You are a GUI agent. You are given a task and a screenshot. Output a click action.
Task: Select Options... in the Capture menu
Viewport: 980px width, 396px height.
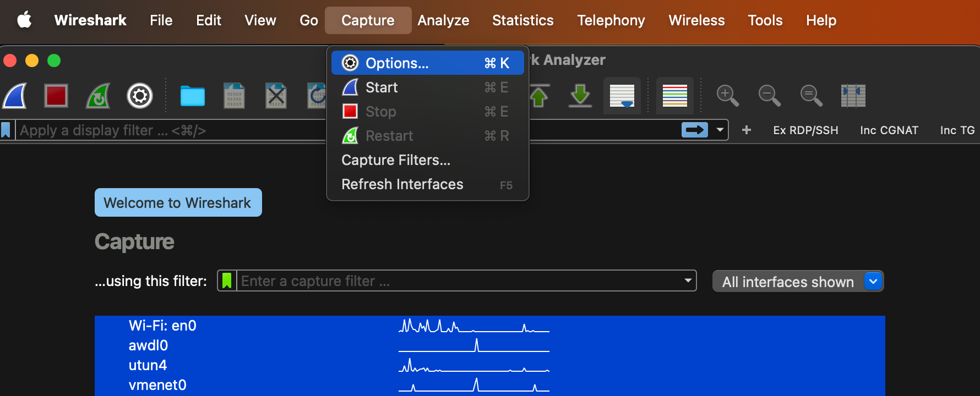(x=427, y=63)
